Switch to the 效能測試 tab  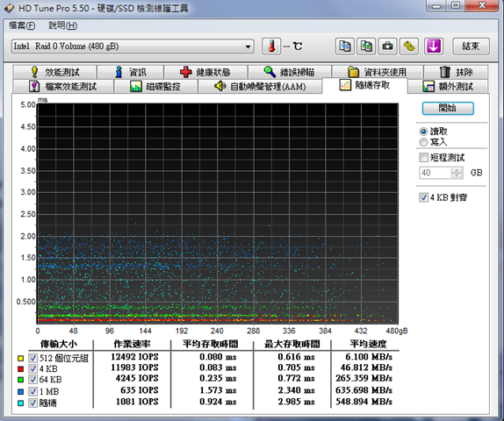(55, 72)
